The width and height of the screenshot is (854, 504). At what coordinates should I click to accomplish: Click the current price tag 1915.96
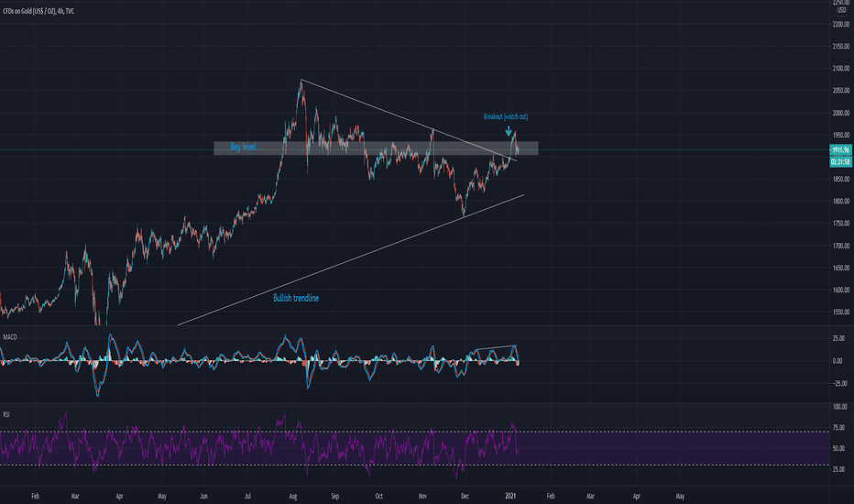841,150
